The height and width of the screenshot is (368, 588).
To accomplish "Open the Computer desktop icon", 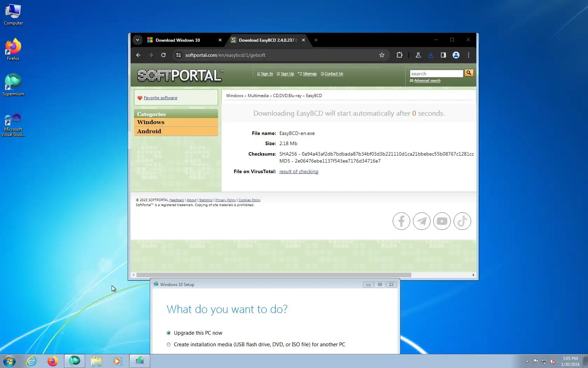I will tap(13, 15).
